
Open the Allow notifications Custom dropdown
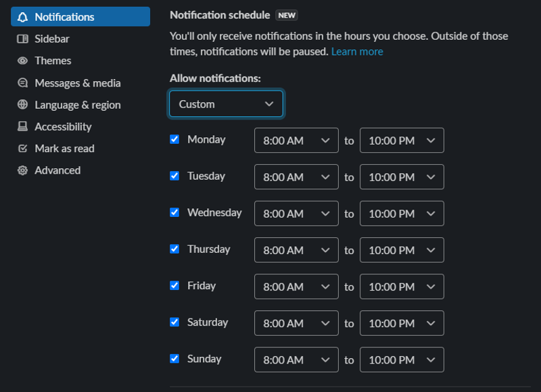tap(226, 104)
